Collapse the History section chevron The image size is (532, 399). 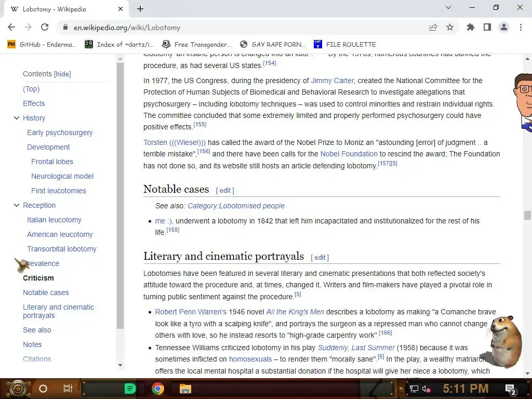pyautogui.click(x=16, y=118)
